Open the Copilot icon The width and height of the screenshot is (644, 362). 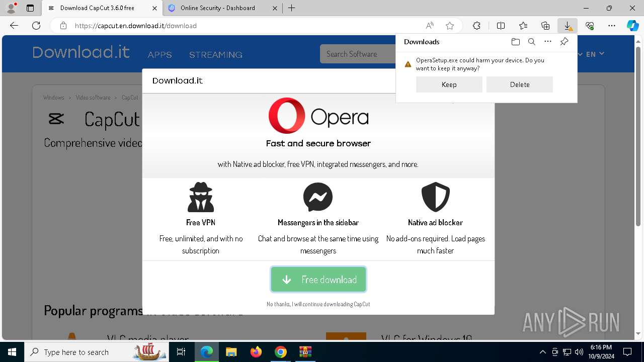(x=632, y=26)
